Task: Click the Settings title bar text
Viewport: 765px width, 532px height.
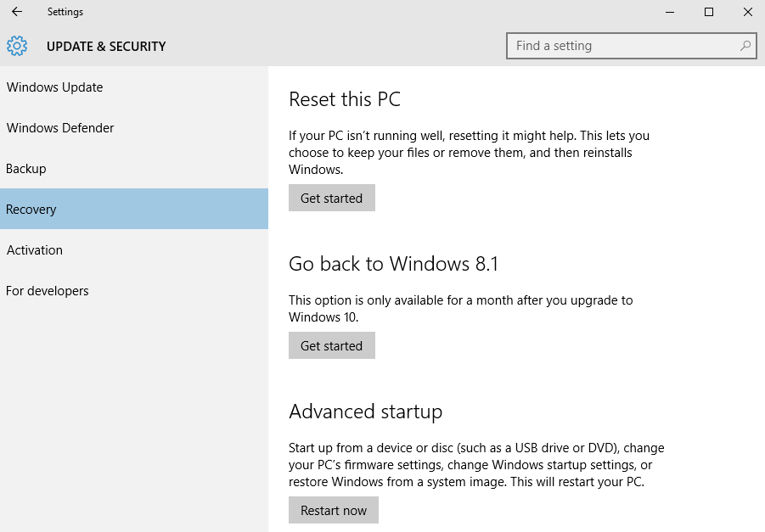Action: coord(65,12)
